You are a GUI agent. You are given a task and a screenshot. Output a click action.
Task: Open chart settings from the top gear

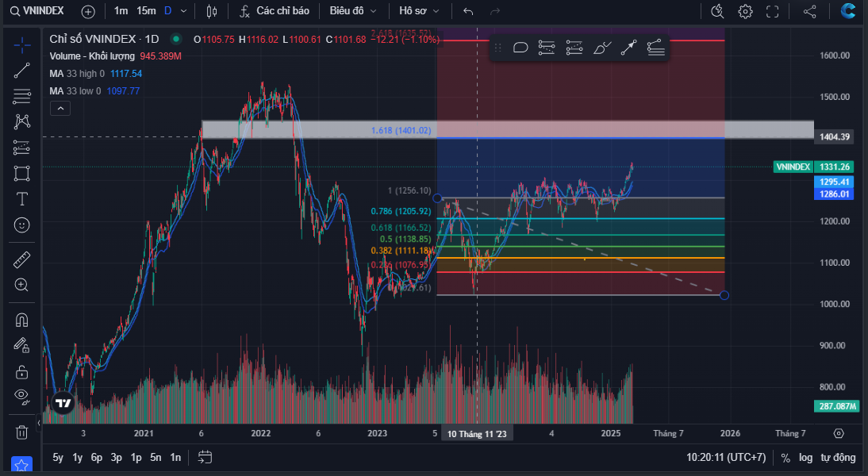point(745,11)
